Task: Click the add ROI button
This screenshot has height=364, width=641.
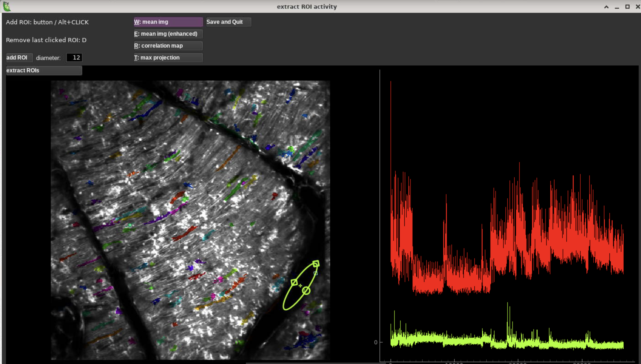Action: [19, 58]
